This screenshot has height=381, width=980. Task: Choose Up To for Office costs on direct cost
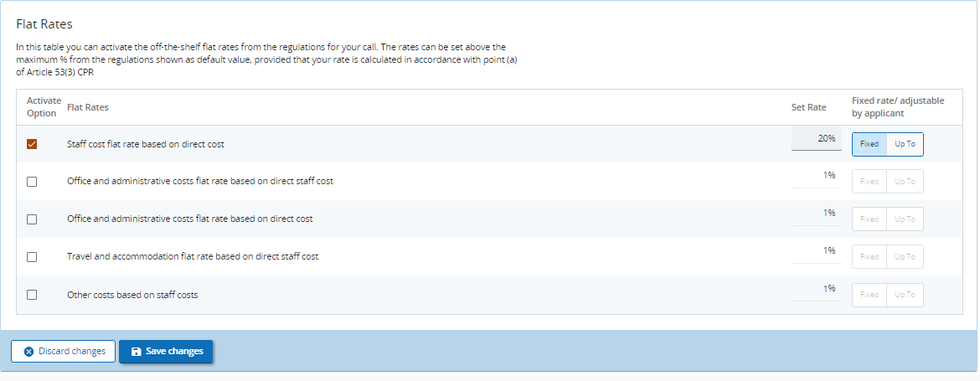click(905, 219)
